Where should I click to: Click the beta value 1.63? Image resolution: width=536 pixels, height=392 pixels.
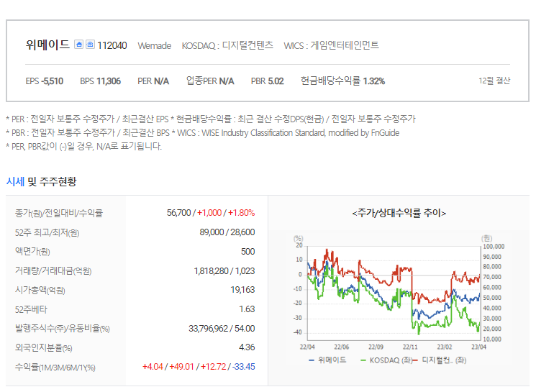point(247,309)
